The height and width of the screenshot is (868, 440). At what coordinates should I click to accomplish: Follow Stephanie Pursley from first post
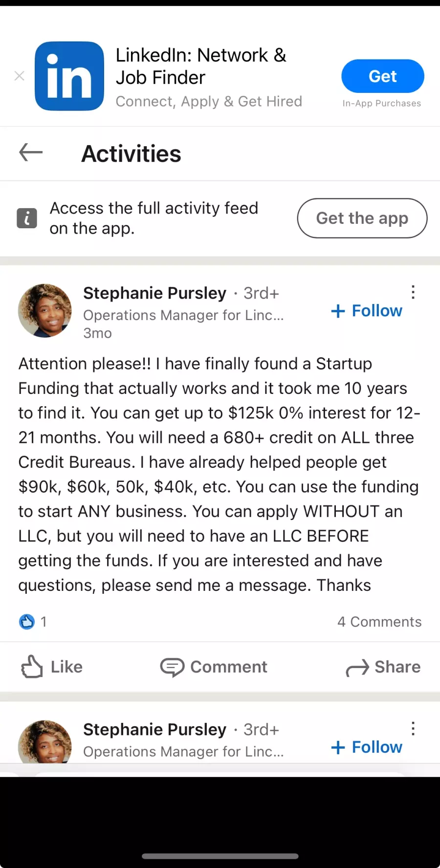[367, 311]
